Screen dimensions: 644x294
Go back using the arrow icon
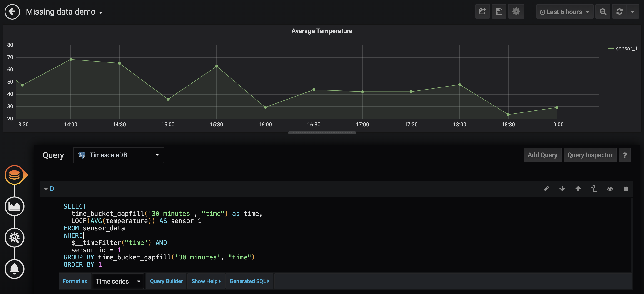(x=12, y=12)
